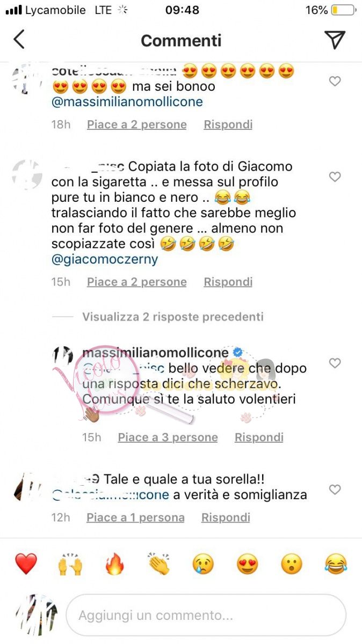View "Piace a 3 persone" likes list
The image size is (362, 644).
[x=168, y=437]
